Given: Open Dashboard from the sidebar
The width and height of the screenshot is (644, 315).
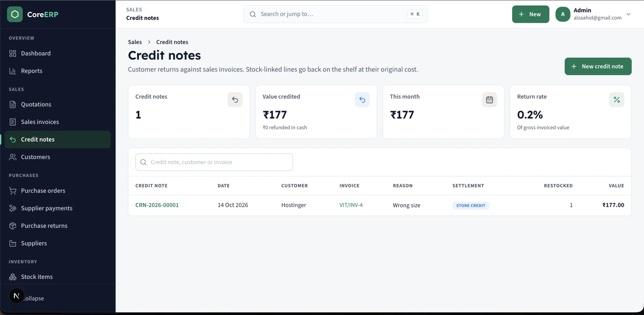Looking at the screenshot, I should click(57, 53).
